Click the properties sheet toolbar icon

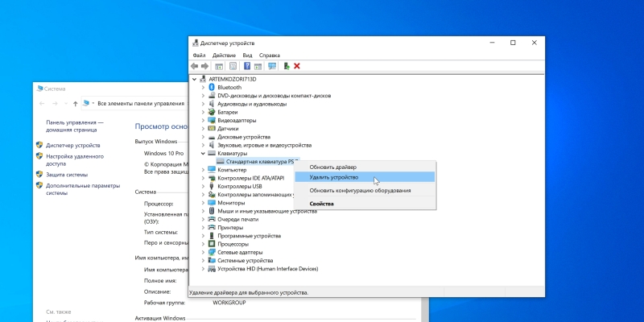point(233,66)
